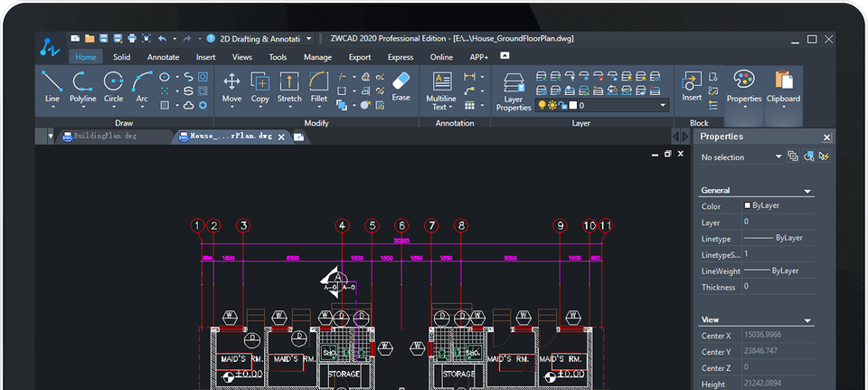
Task: Click the Modify panel title
Action: pyautogui.click(x=316, y=123)
